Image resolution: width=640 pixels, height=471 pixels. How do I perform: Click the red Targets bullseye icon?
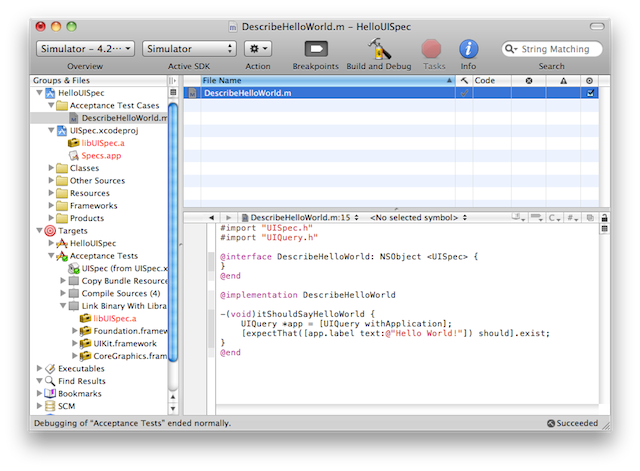point(50,231)
